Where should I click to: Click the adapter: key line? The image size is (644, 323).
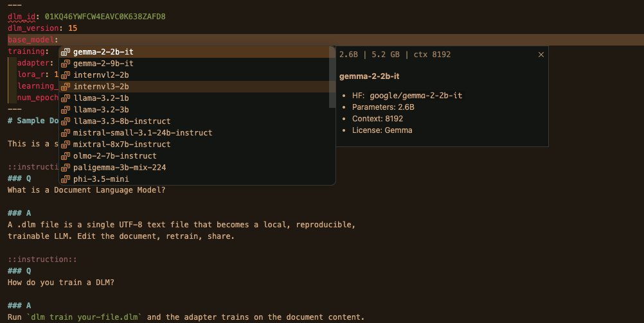click(x=35, y=63)
